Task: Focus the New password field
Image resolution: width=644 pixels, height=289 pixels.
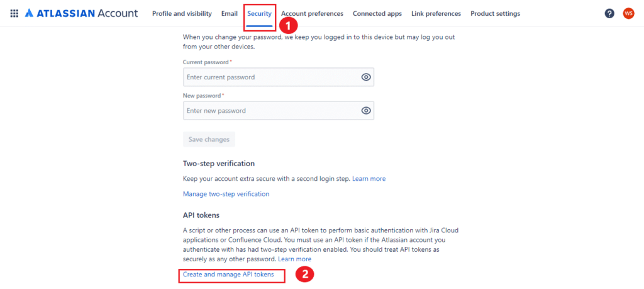Action: click(x=270, y=111)
